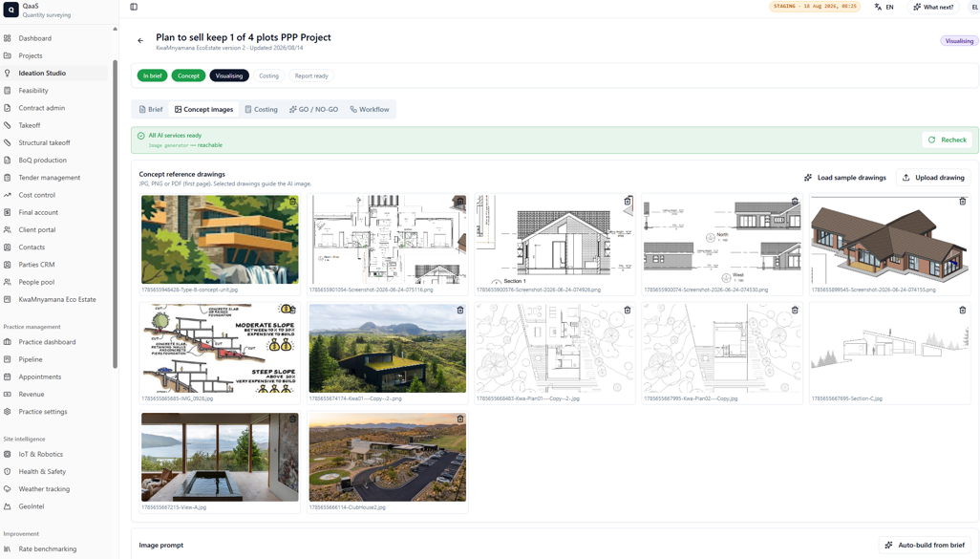Open the GO / NO-GO tab
980x559 pixels.
(x=313, y=110)
